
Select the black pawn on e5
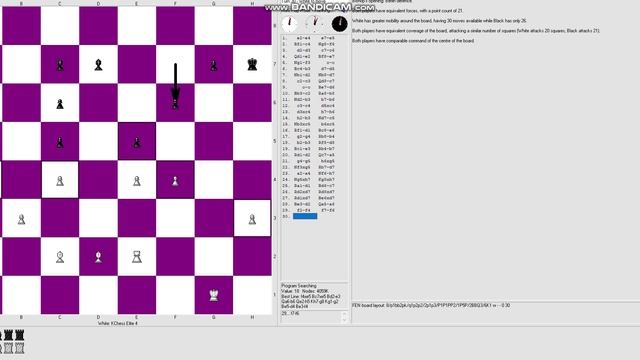137,142
